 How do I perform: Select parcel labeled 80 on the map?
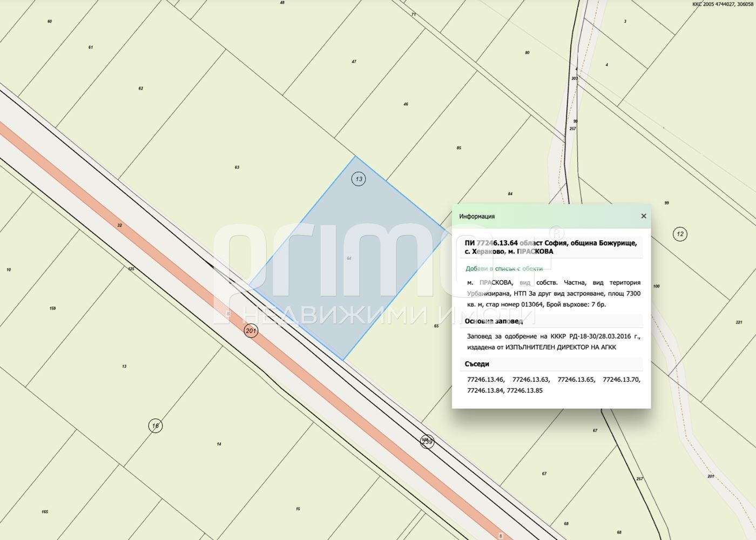click(x=527, y=53)
